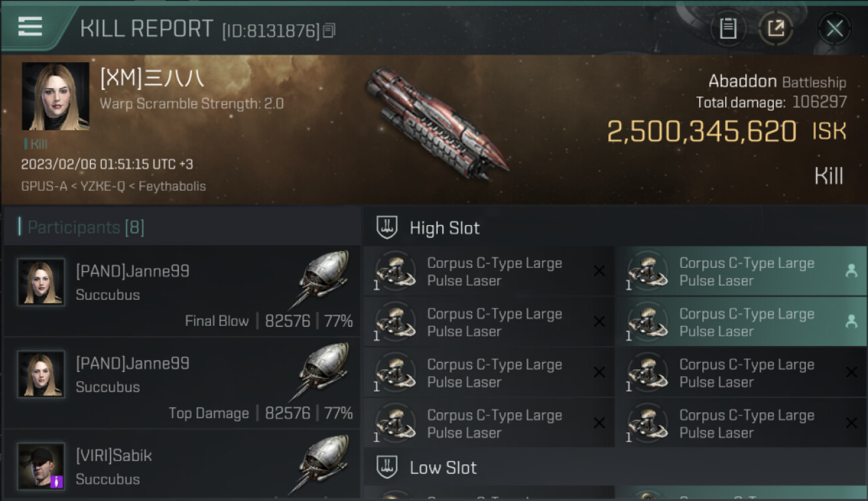Open the Feythabolis region link
Viewport: 868px width, 501px height.
coord(172,186)
